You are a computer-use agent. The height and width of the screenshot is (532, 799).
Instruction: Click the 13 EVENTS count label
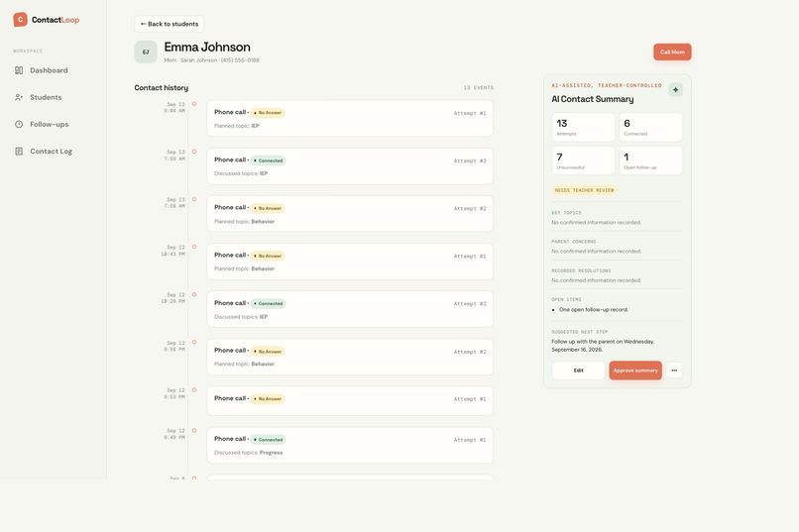click(479, 88)
